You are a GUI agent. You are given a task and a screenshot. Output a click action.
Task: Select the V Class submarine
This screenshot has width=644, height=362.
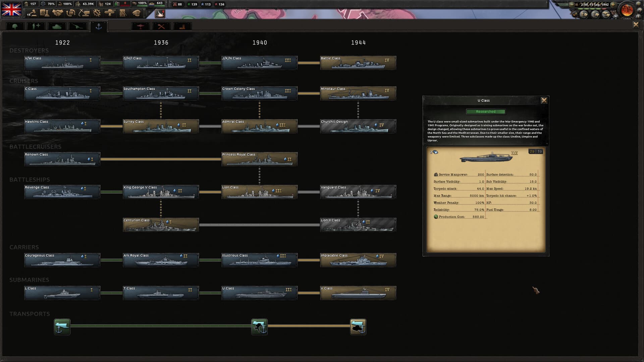(x=358, y=292)
